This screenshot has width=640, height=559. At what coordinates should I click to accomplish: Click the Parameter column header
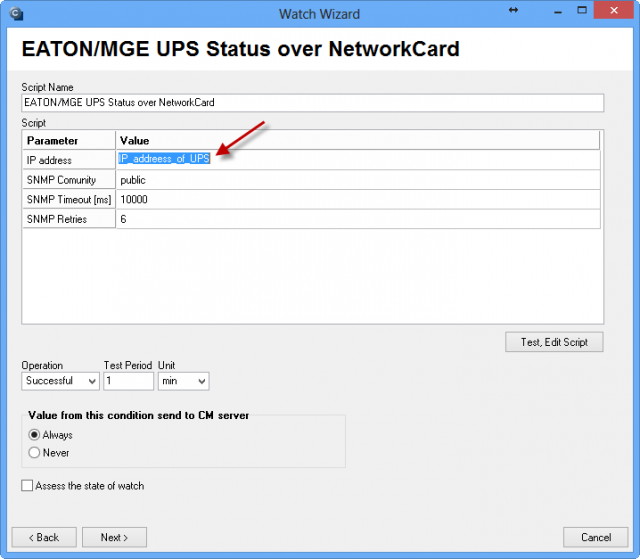(x=69, y=140)
